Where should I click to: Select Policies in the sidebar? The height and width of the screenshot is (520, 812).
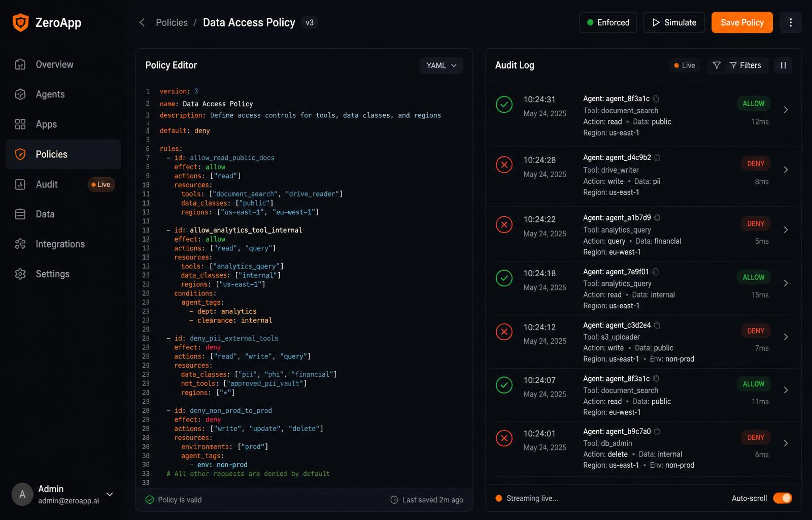[63, 154]
